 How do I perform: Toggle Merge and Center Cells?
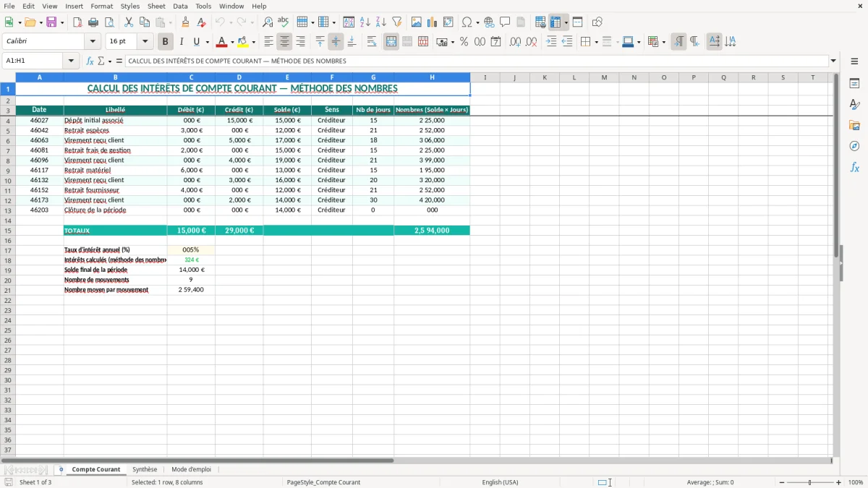(391, 42)
